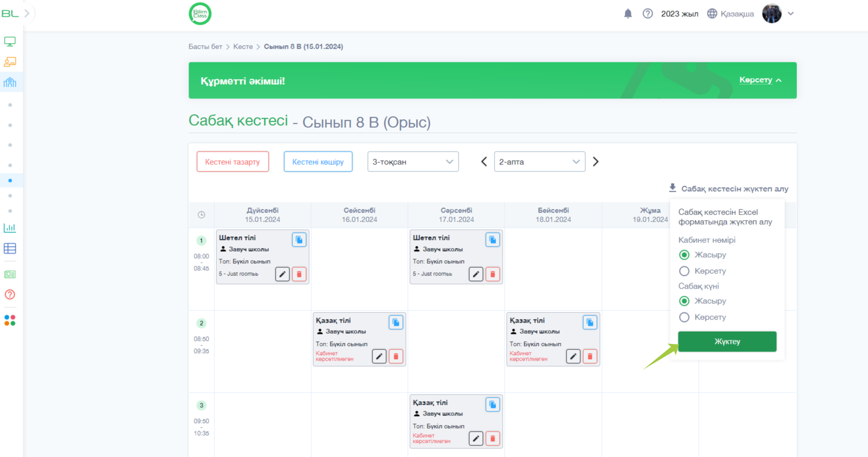Click the 2023 жыл year selector
Screen dimensions: 868x457
680,14
